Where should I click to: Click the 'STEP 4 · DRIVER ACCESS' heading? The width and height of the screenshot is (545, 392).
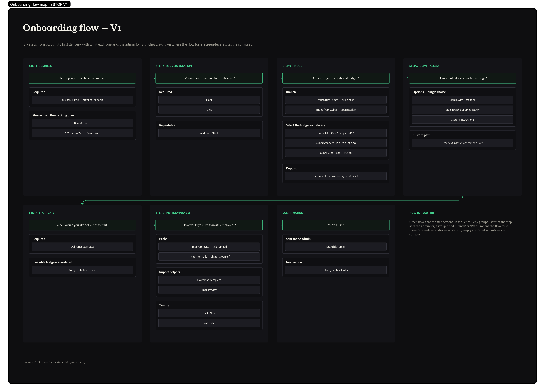click(424, 66)
